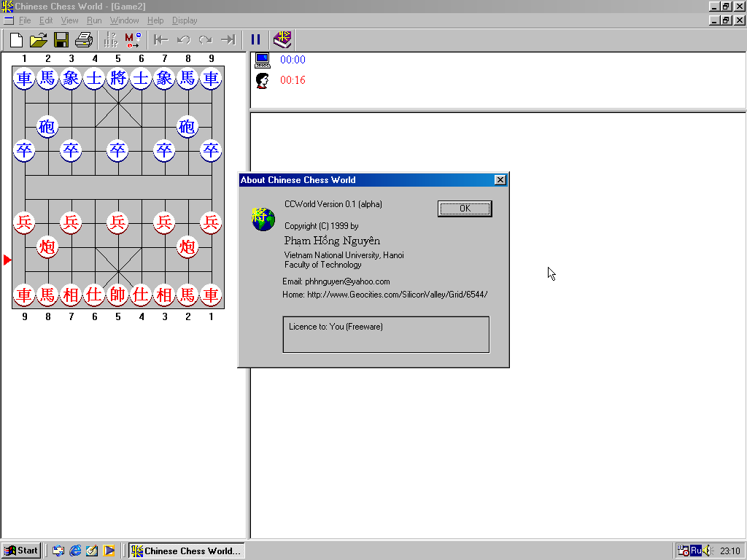This screenshot has width=747, height=560.
Task: Launch Internet Explorer from quick launch
Action: pyautogui.click(x=75, y=551)
